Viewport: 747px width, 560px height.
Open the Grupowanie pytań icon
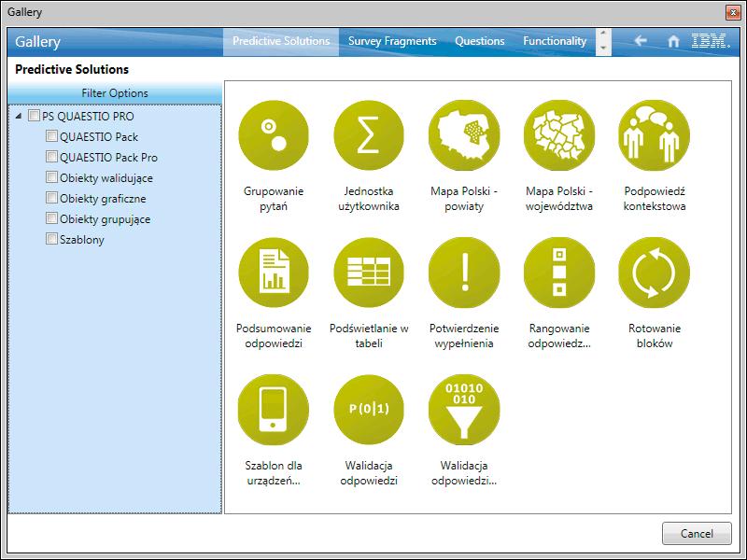pos(274,135)
